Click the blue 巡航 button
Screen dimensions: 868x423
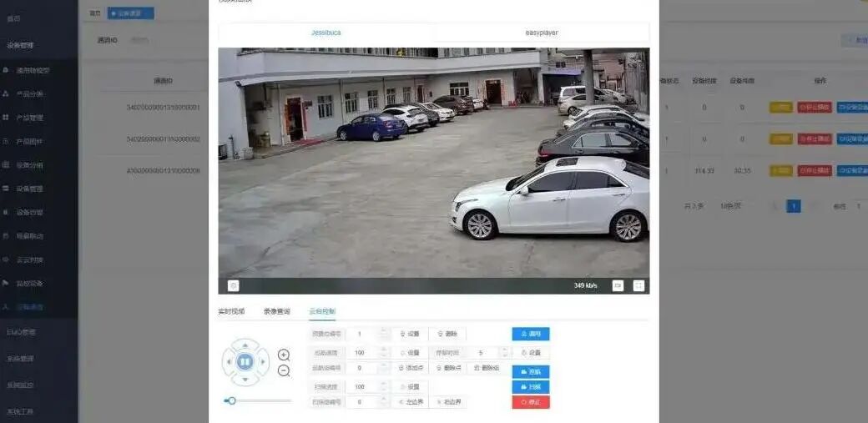[x=531, y=371]
